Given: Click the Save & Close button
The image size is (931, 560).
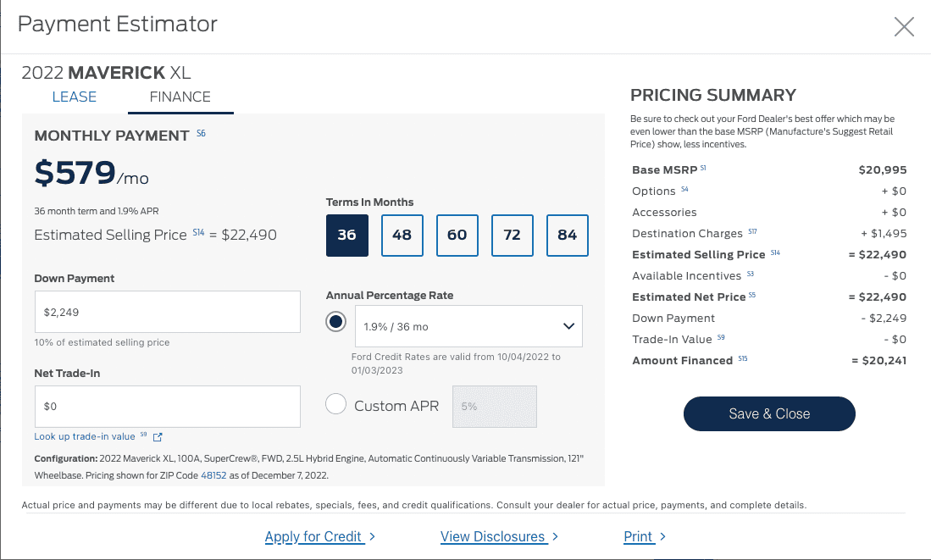Looking at the screenshot, I should coord(769,414).
